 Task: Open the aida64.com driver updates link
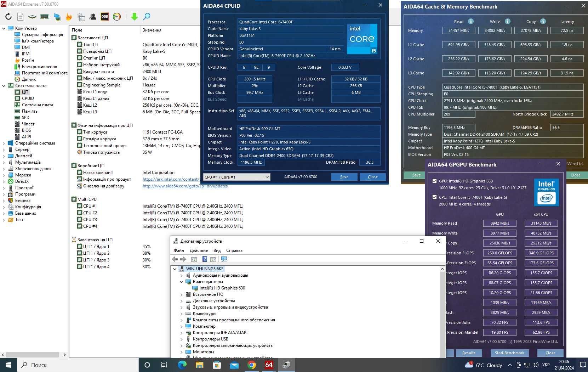[185, 186]
